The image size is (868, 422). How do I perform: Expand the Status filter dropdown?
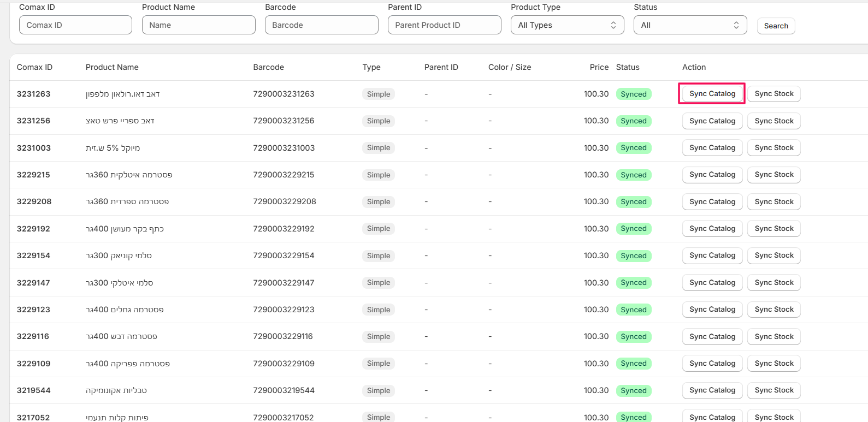[x=690, y=25]
